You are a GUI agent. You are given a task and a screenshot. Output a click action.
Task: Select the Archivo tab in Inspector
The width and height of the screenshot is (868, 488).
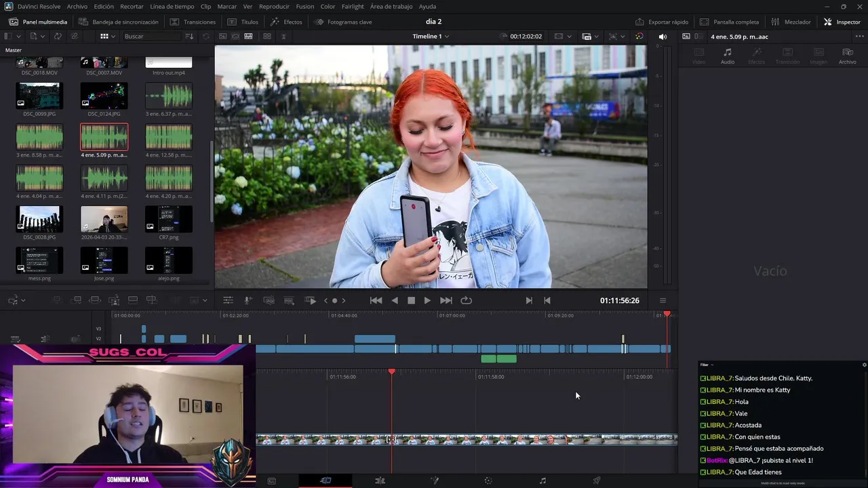coord(847,56)
